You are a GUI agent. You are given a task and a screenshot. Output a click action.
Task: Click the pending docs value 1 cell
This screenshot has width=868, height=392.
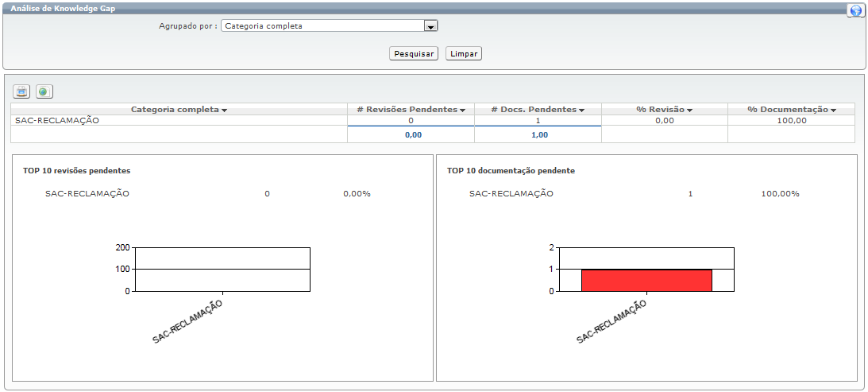(538, 121)
